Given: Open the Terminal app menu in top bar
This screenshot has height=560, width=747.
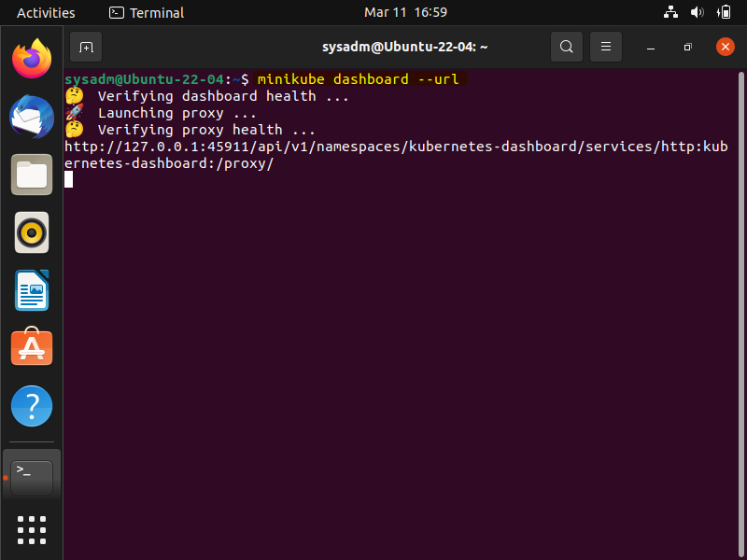Looking at the screenshot, I should click(x=147, y=12).
